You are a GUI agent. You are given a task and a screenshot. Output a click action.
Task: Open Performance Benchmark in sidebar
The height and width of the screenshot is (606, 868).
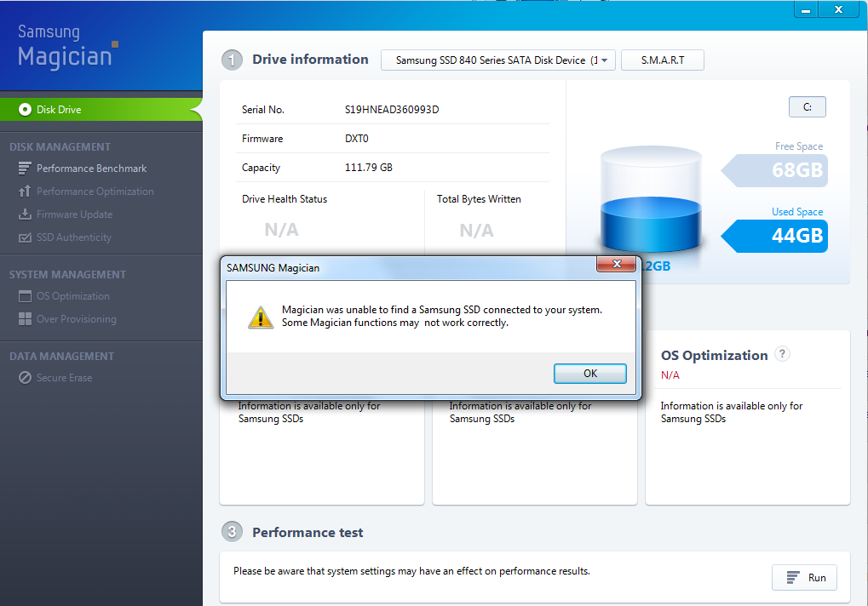tap(91, 168)
